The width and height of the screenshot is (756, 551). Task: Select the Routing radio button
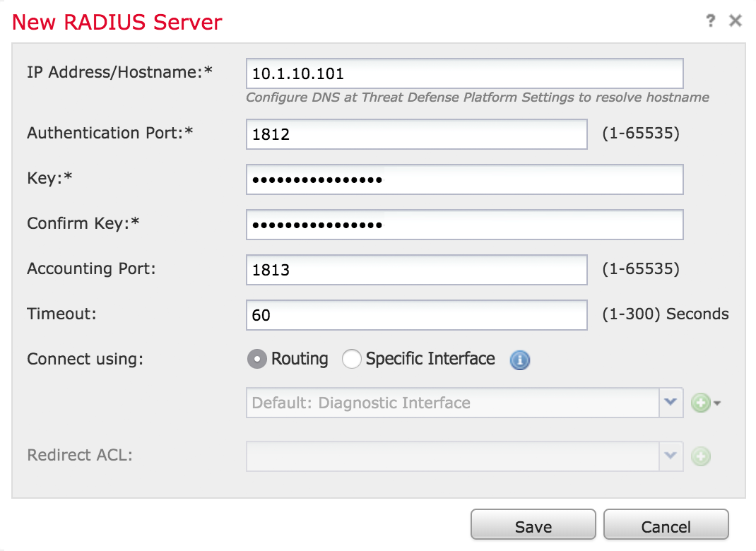(x=256, y=359)
